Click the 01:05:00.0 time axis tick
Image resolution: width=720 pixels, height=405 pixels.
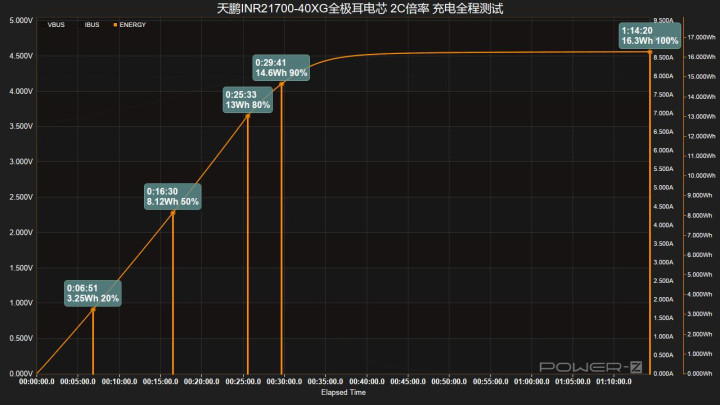pos(573,381)
